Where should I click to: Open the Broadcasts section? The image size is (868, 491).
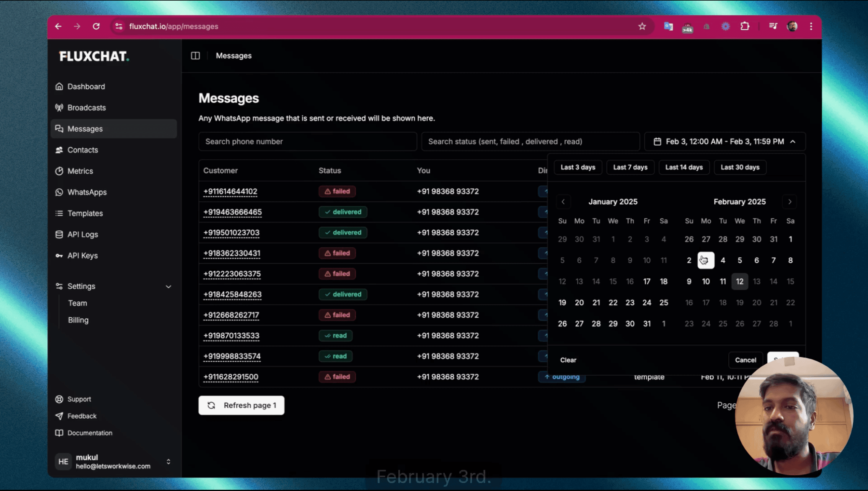[87, 108]
